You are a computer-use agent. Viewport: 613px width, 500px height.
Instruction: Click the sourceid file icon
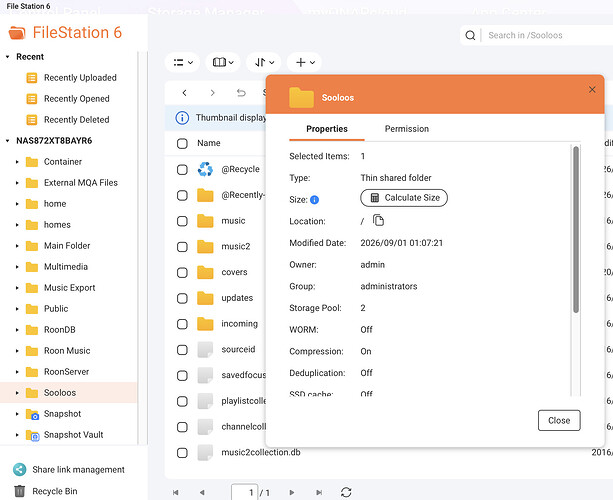pos(205,349)
